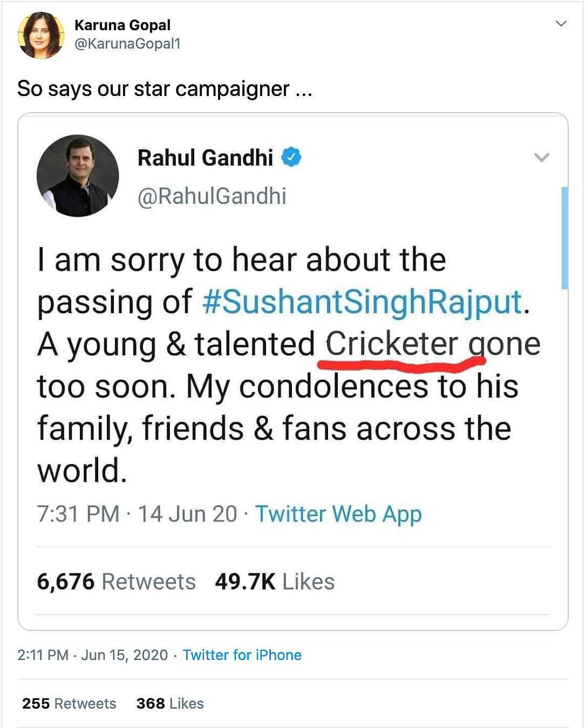Click the Karuna Gopal display name
Image resolution: width=586 pixels, height=728 pixels.
point(122,25)
